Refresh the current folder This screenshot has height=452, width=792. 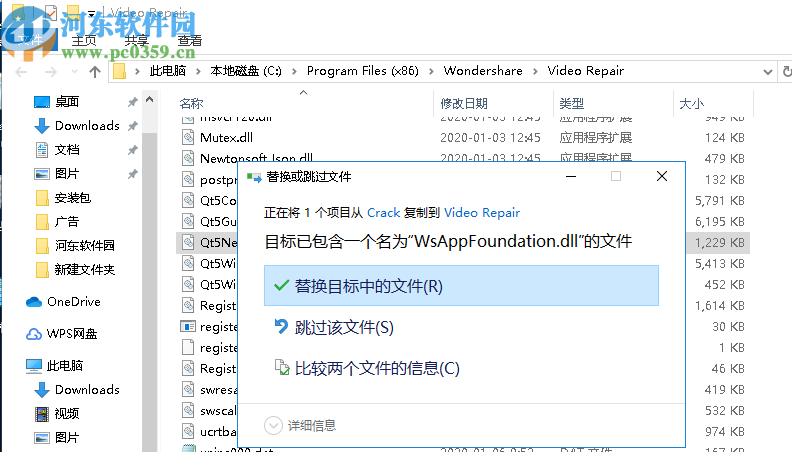click(786, 72)
